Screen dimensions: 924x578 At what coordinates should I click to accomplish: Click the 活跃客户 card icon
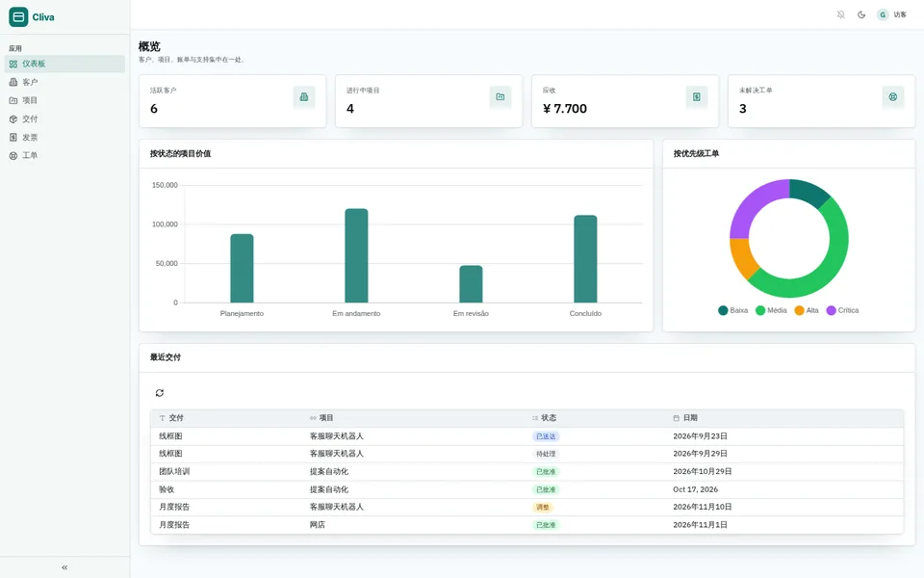[x=304, y=96]
